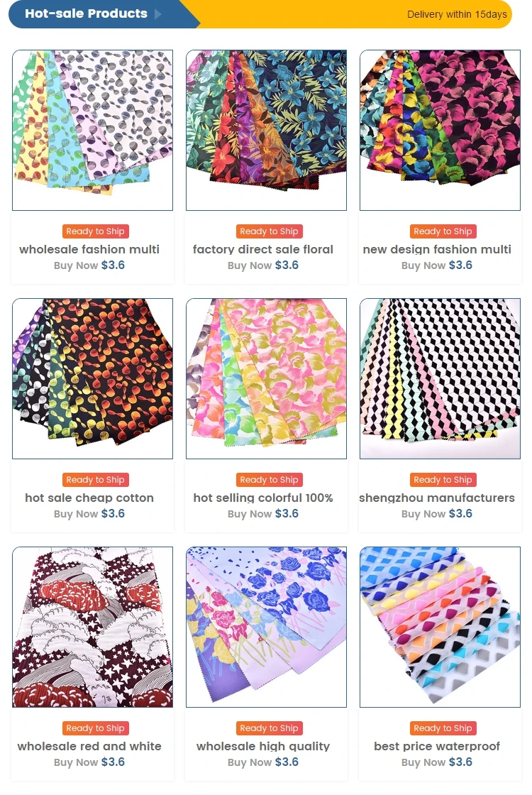View the black and white geometric fabric image
Viewport: 532px width, 795px height.
pyautogui.click(x=440, y=378)
